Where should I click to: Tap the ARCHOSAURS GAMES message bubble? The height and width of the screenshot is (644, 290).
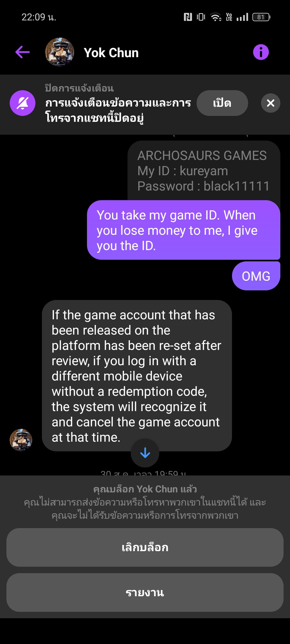(x=204, y=171)
